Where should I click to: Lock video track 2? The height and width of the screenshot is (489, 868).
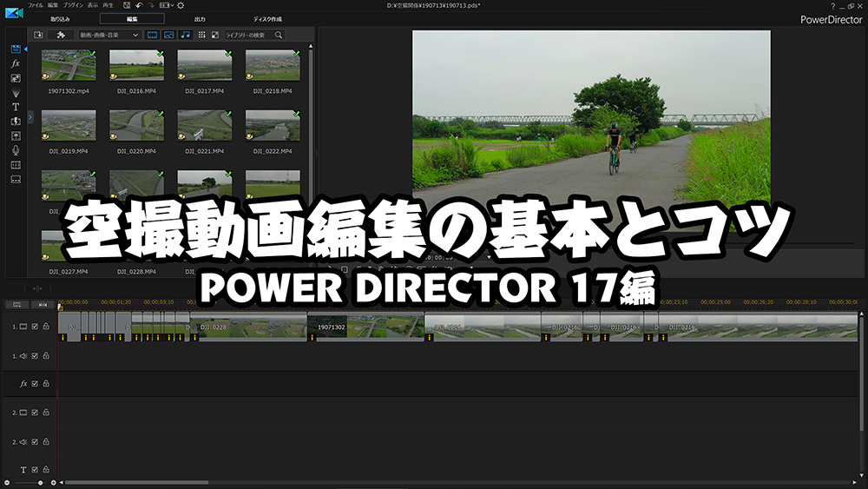click(x=46, y=412)
